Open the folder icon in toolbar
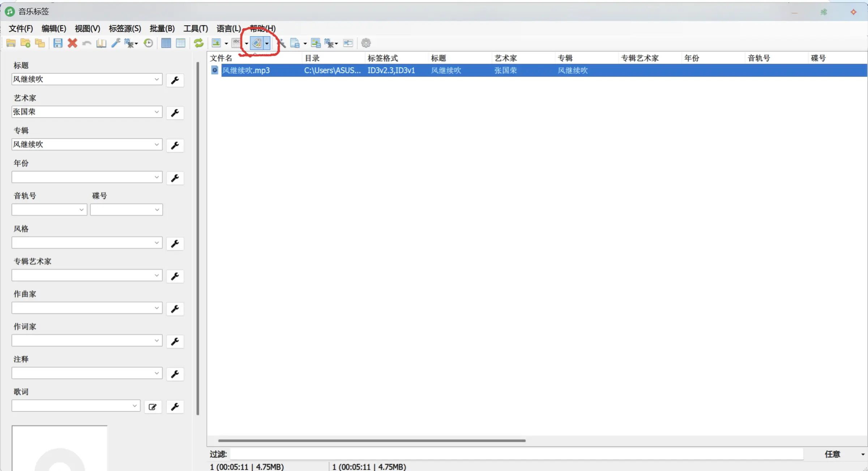The image size is (868, 471). (11, 43)
